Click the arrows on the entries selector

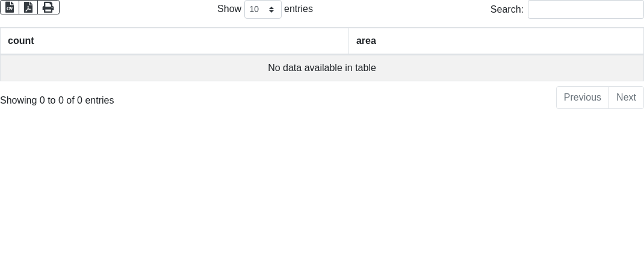[x=271, y=10]
